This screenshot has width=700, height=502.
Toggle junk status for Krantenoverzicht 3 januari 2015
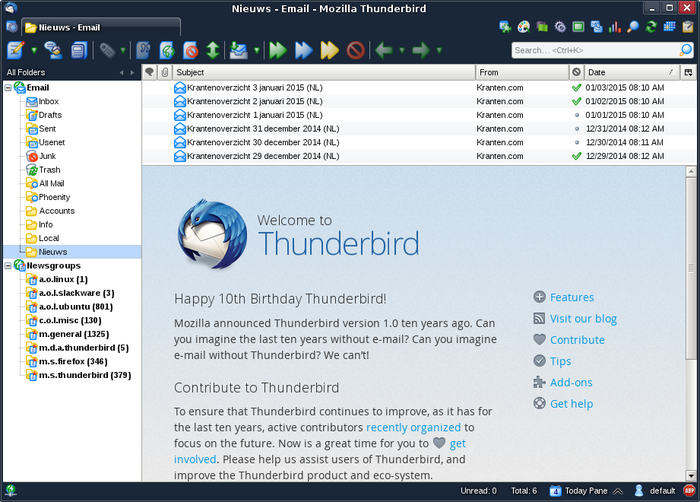coord(576,88)
